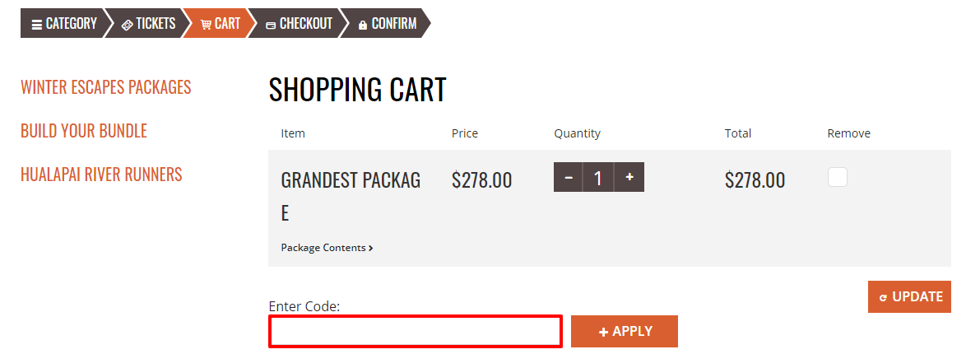Click the plus icon on the Apply button

coord(603,332)
